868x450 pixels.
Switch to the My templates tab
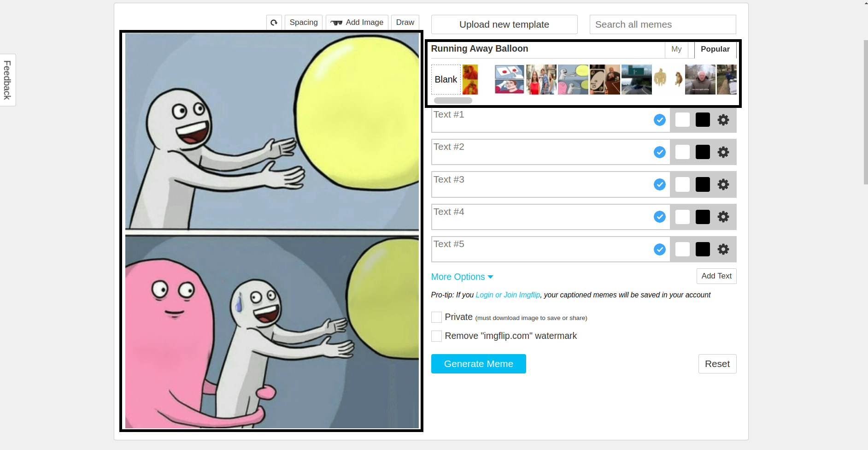click(676, 49)
